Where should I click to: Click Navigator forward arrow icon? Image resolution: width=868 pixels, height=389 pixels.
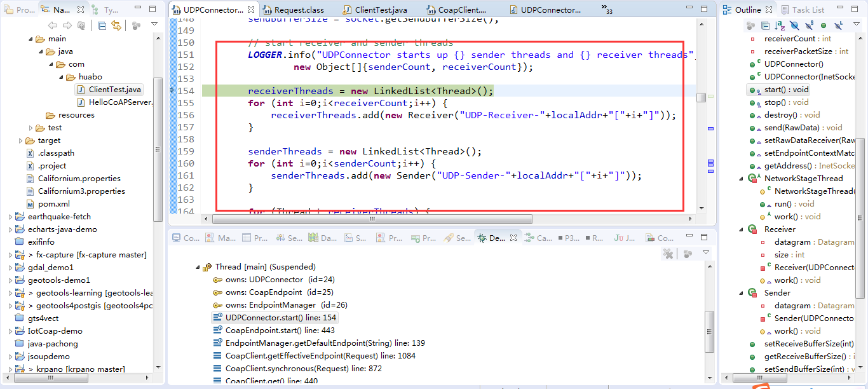67,25
